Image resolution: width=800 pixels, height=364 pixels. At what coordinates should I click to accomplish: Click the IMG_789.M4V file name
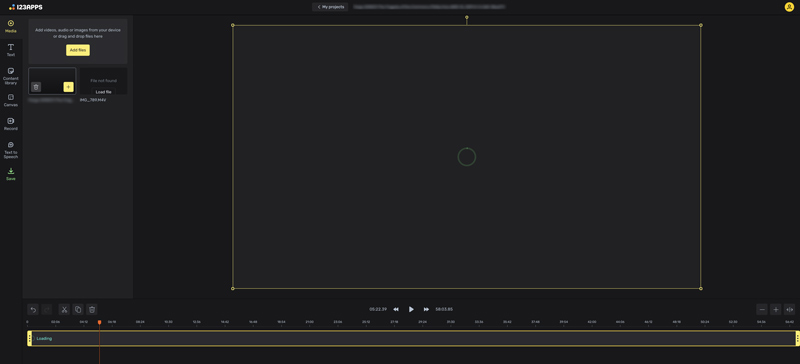click(x=93, y=100)
